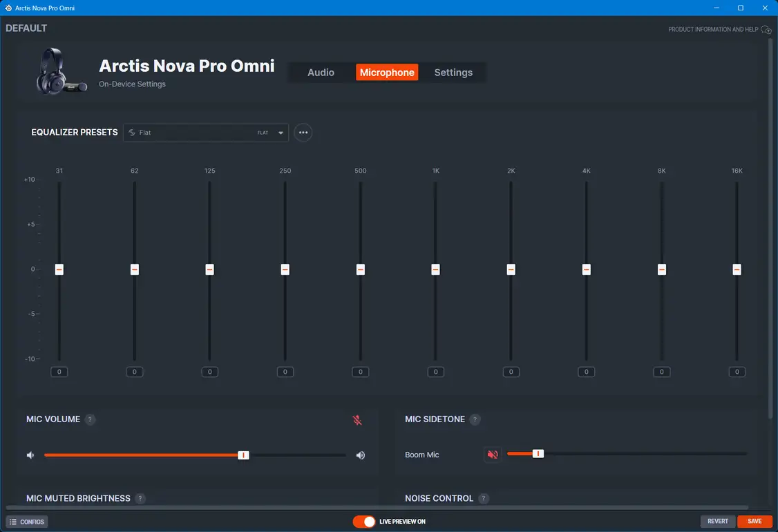Click the 16K equalizer slider handle
This screenshot has height=532, width=778.
[737, 269]
